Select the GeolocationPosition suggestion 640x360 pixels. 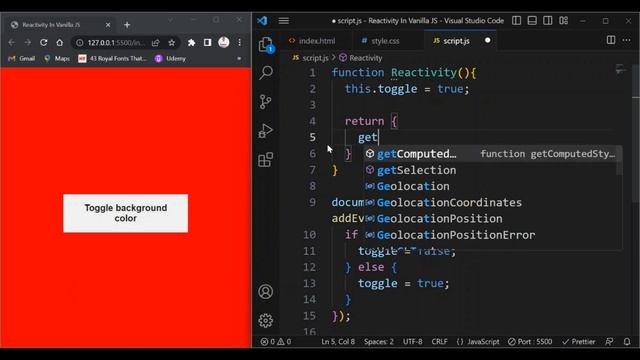pyautogui.click(x=493, y=219)
